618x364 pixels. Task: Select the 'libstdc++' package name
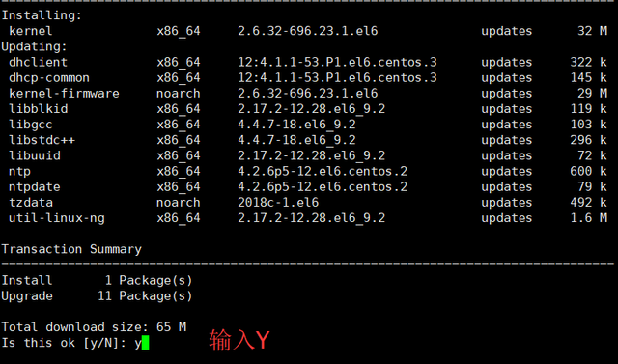click(x=42, y=140)
